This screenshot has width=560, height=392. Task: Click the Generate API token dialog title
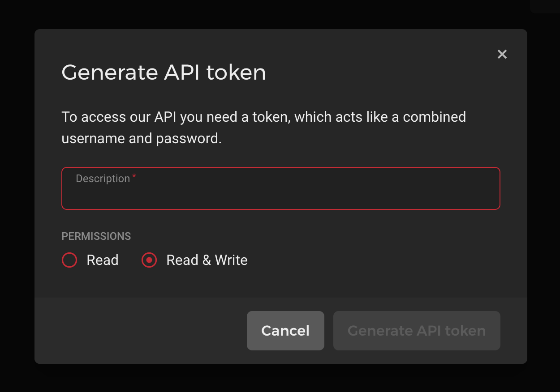(164, 72)
